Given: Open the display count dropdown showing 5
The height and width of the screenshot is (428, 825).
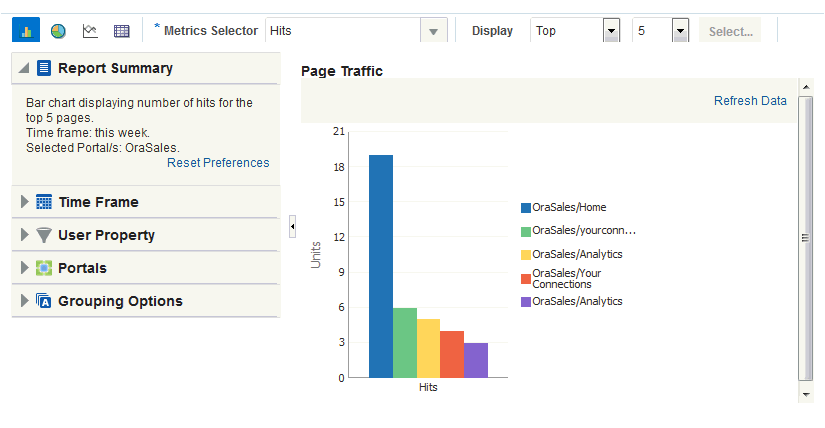Looking at the screenshot, I should pyautogui.click(x=680, y=31).
